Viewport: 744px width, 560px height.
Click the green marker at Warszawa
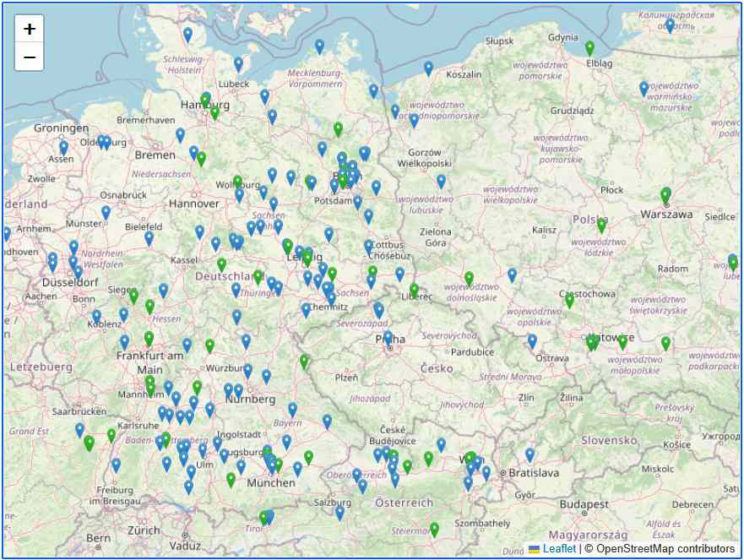[x=665, y=195]
